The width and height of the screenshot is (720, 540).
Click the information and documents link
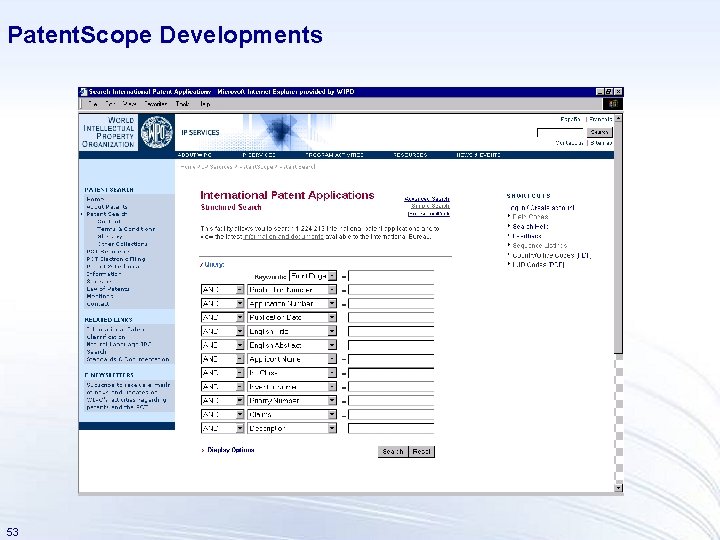point(283,237)
